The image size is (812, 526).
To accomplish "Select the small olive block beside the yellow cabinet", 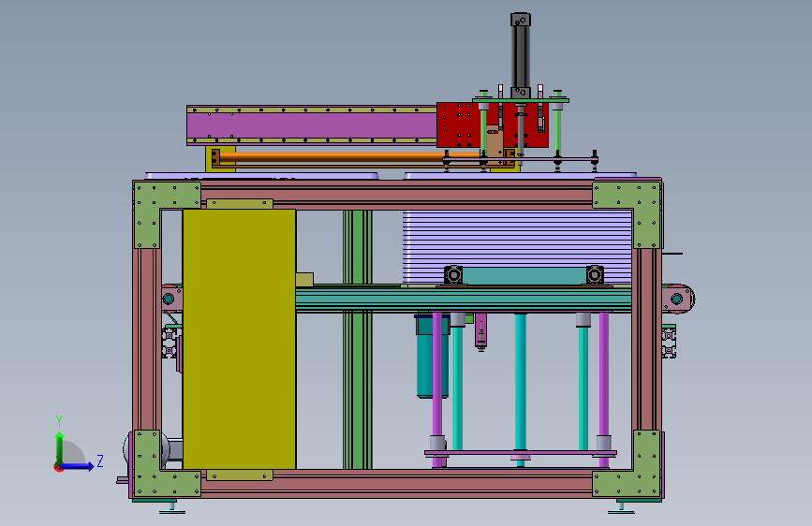I will pos(304,280).
